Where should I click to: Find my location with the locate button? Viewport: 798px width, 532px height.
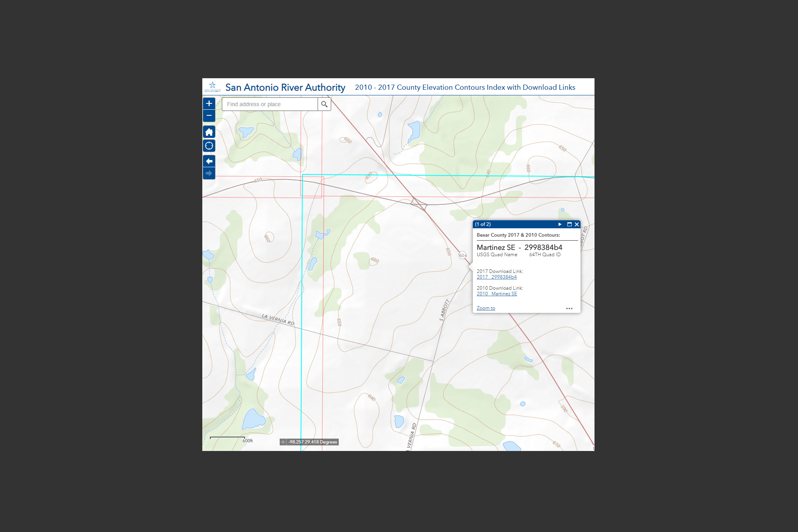(x=209, y=146)
